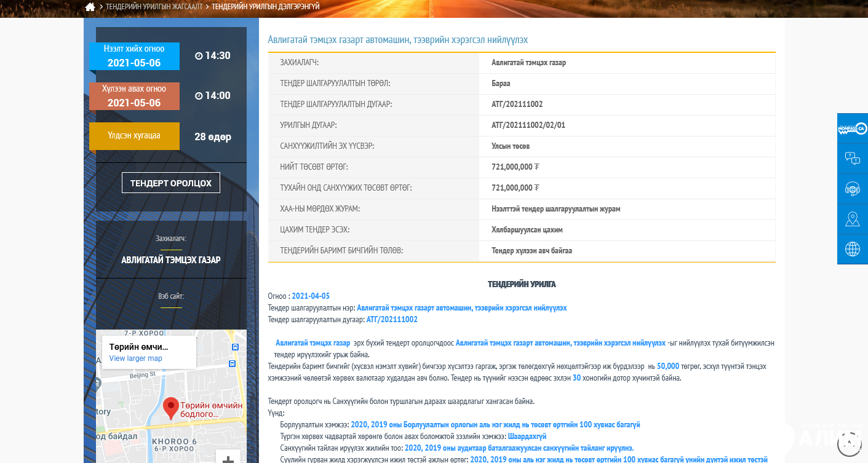Click the 50,000 price amount text
The width and height of the screenshot is (868, 463).
667,366
